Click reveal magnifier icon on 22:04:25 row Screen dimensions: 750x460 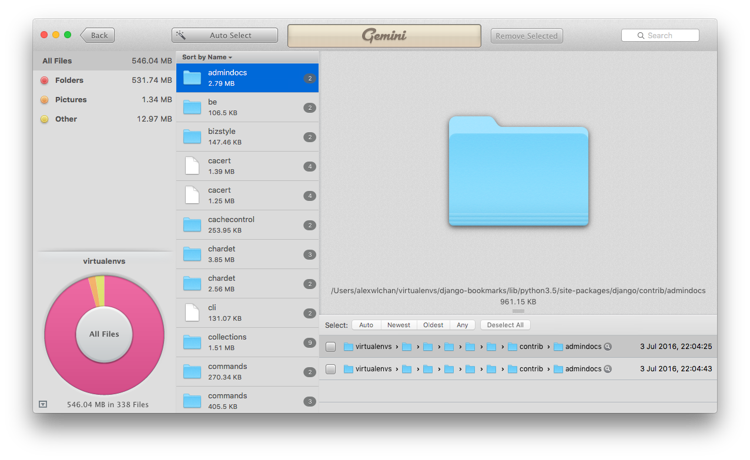pos(607,347)
